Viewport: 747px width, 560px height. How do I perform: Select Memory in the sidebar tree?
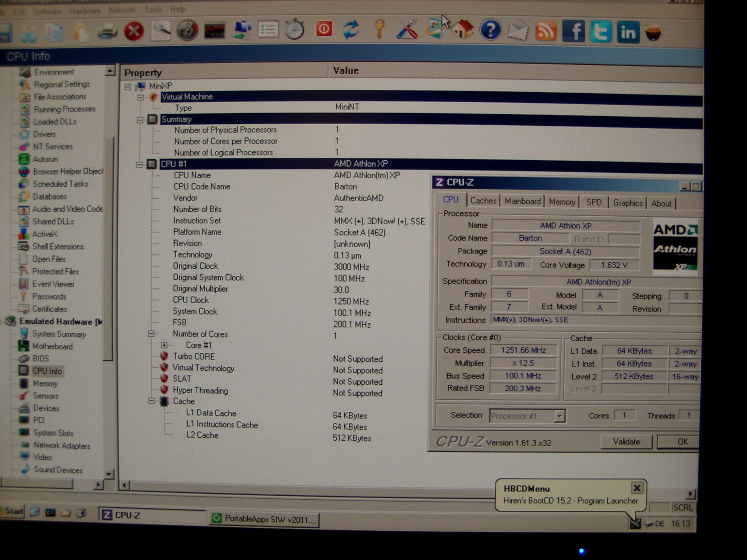tap(45, 383)
